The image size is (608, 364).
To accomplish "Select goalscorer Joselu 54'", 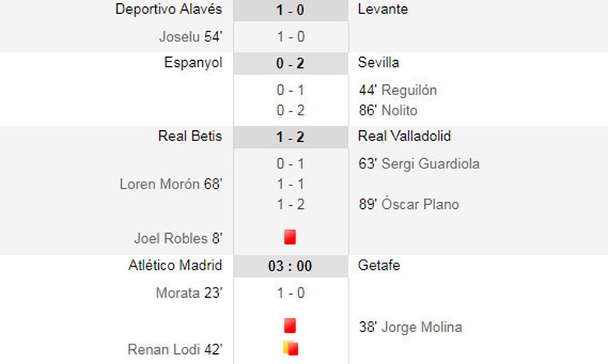I will (x=191, y=37).
